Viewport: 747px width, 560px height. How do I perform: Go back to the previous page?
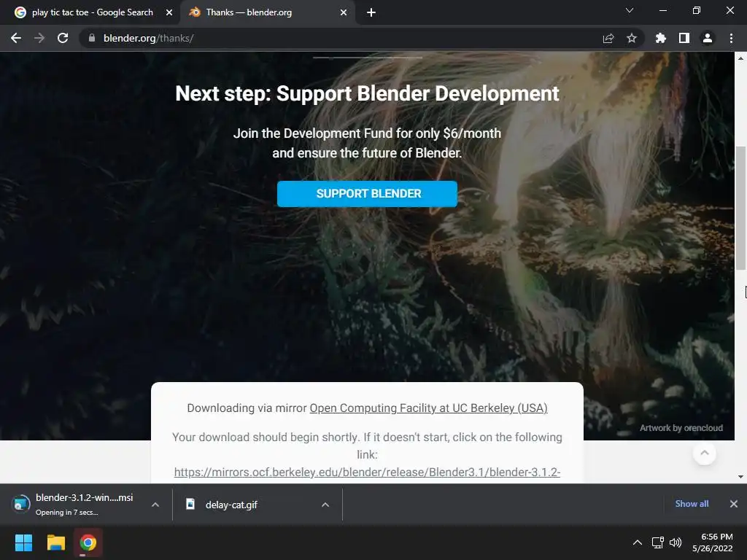pyautogui.click(x=16, y=38)
